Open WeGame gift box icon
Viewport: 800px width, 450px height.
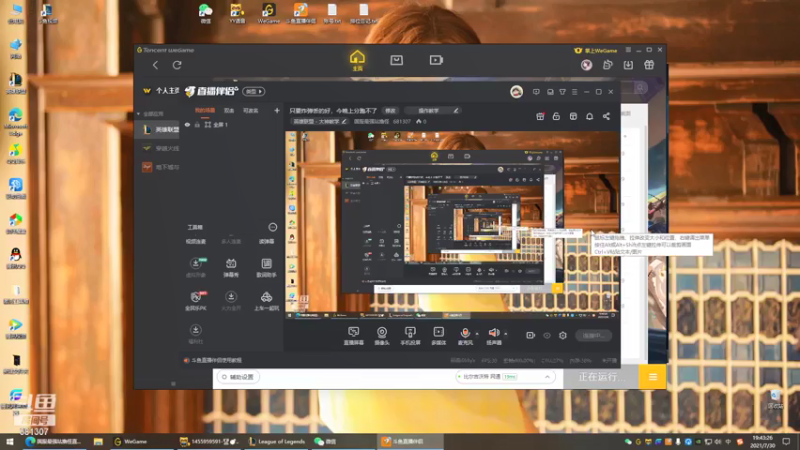[x=649, y=65]
